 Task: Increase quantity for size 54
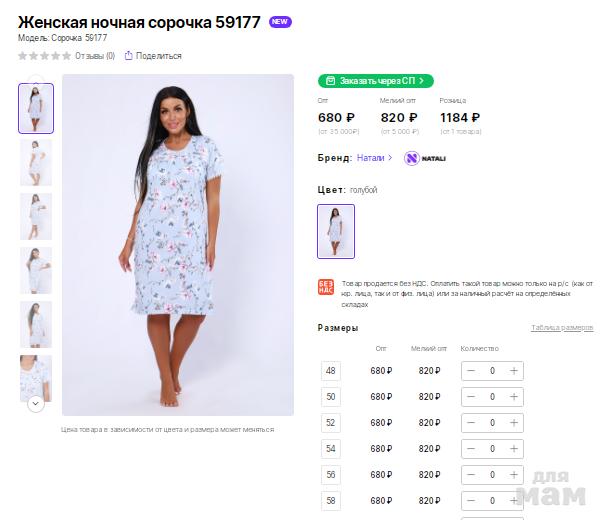(513, 449)
